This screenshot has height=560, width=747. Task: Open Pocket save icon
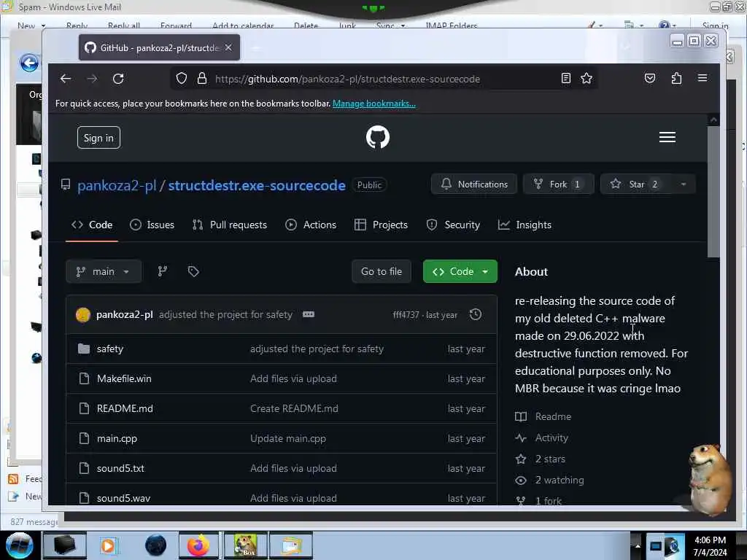point(650,79)
